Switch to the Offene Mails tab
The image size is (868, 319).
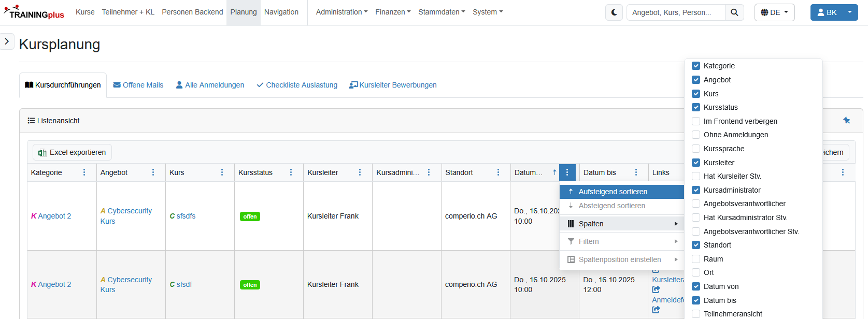[x=138, y=85]
